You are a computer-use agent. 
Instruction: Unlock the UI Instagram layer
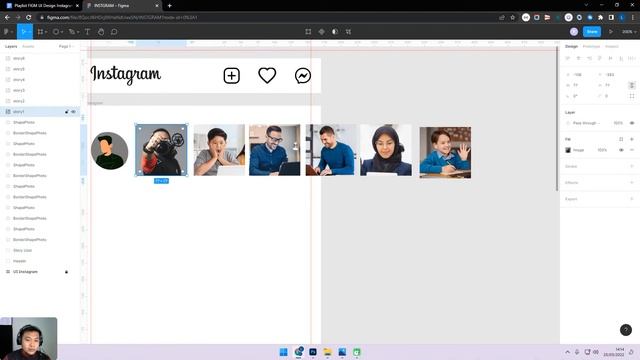pos(67,271)
